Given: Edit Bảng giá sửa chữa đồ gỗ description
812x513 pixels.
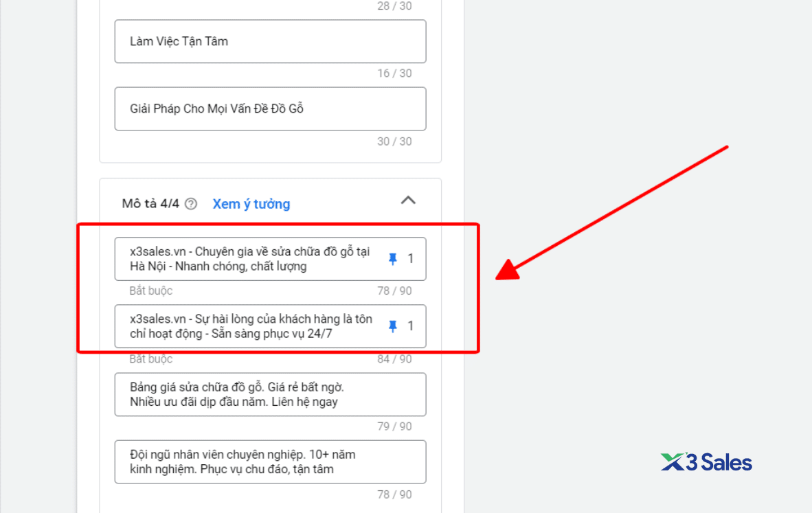Looking at the screenshot, I should [x=270, y=394].
